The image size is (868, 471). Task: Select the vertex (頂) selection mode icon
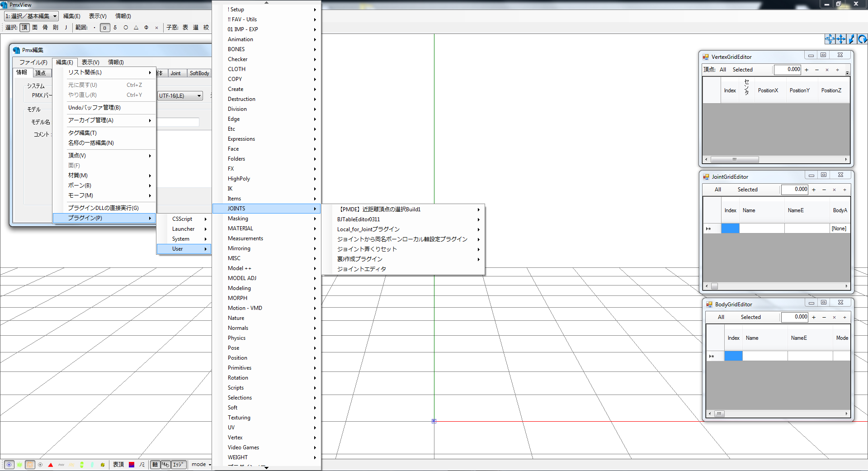24,27
